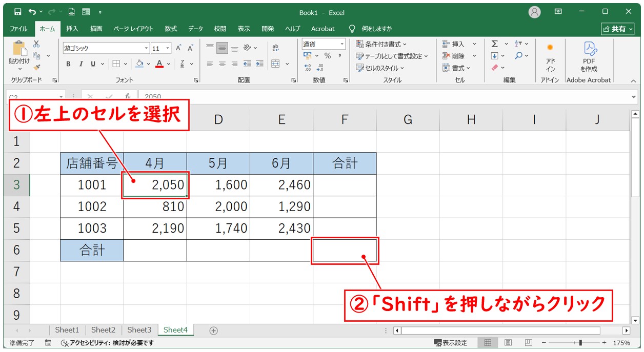This screenshot has width=644, height=352.
Task: Click the 共有 share button
Action: pos(617,29)
